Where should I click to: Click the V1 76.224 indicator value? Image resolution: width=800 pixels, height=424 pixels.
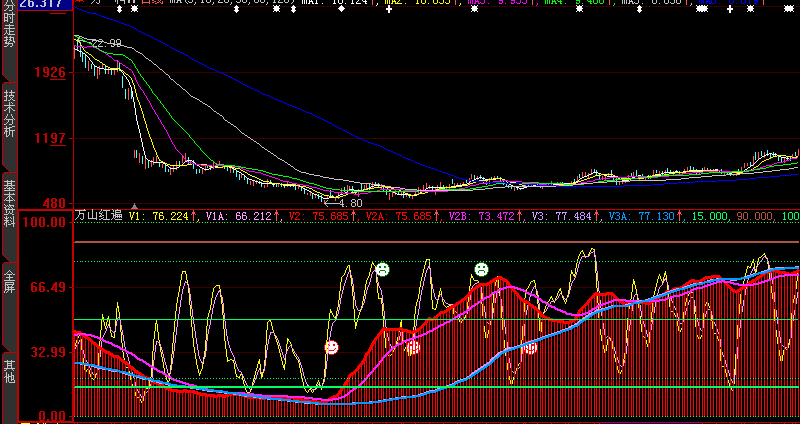click(163, 216)
